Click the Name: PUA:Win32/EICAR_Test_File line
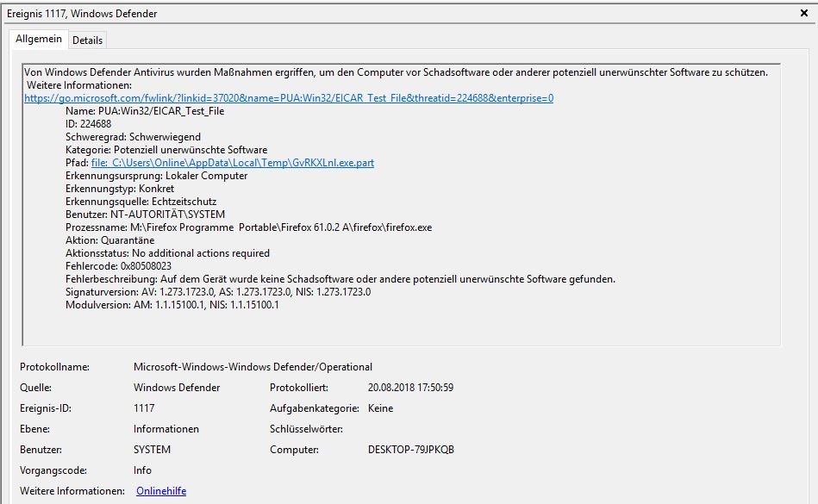The height and width of the screenshot is (504, 818). point(145,111)
